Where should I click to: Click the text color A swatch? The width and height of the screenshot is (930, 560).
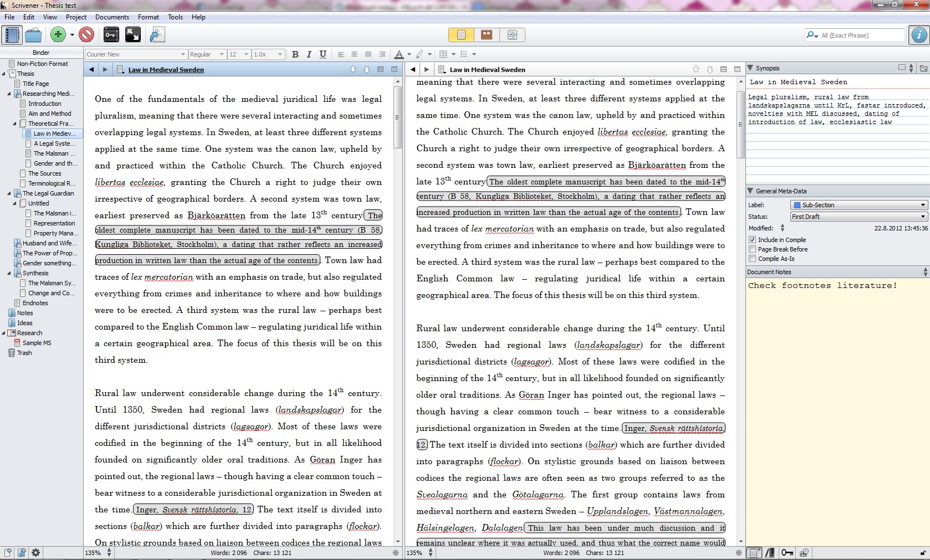[398, 54]
